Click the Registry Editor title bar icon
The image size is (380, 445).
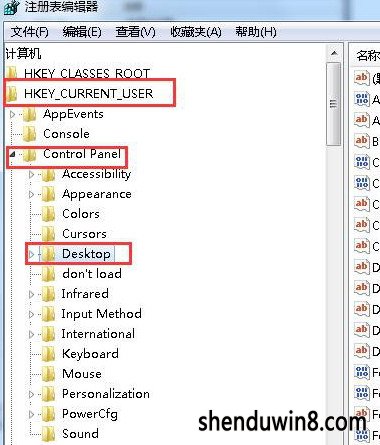(11, 7)
